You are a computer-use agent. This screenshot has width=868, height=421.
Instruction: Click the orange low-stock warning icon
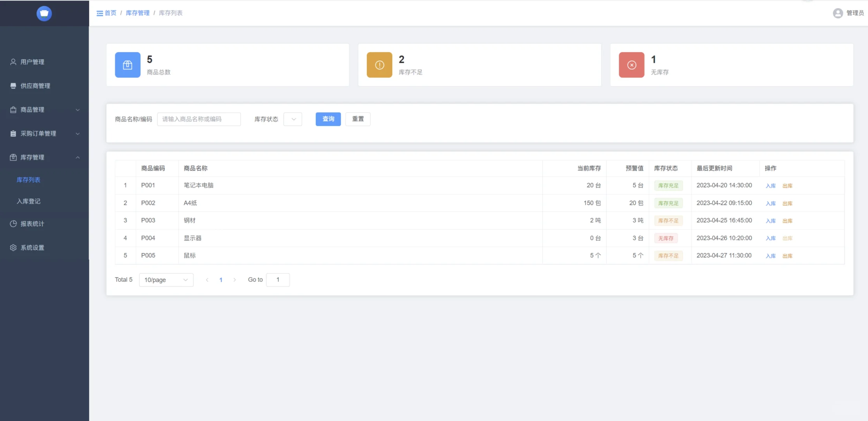point(379,65)
